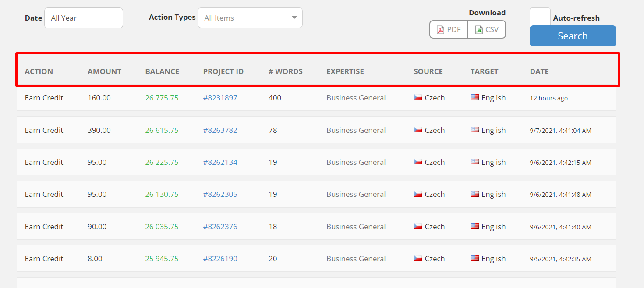Click date 9/5/2021, 4:42:35 AM
Screen dimensions: 644x288
[561, 259]
